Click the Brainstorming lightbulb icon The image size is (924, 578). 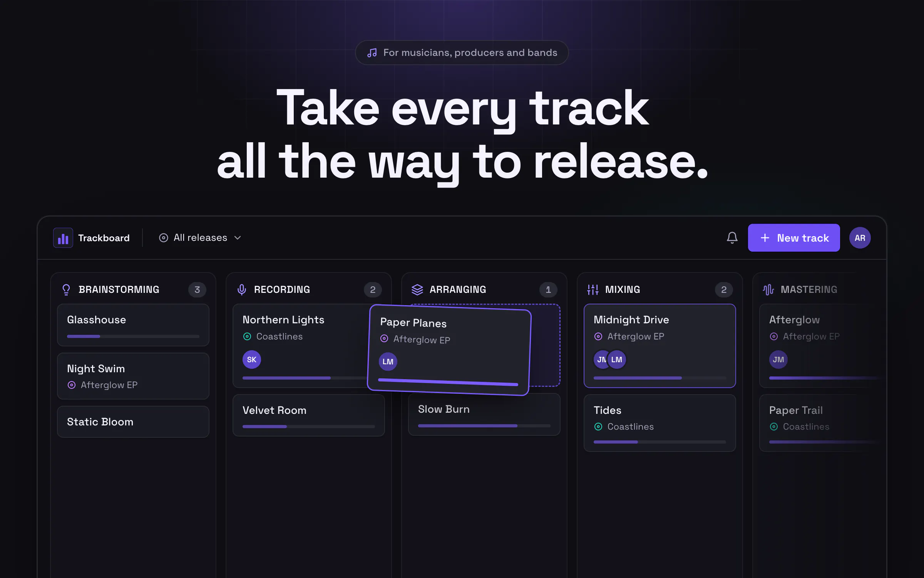click(66, 289)
